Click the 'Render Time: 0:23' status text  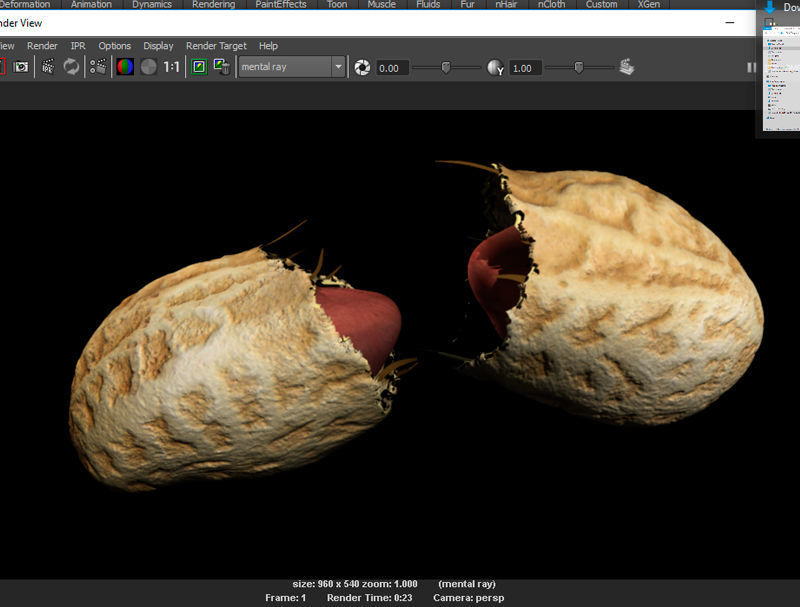(369, 598)
